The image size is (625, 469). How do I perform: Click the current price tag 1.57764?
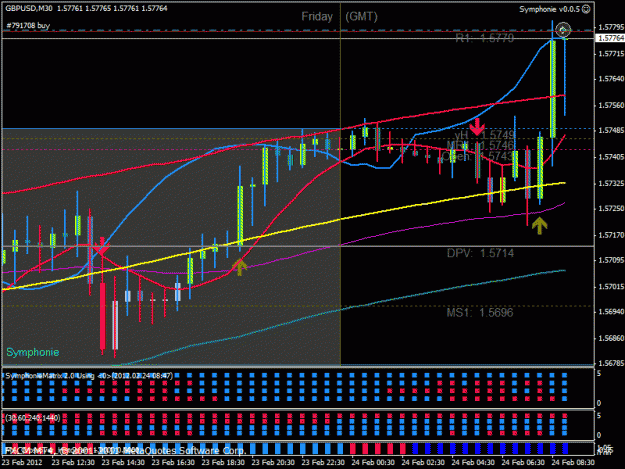(610, 38)
